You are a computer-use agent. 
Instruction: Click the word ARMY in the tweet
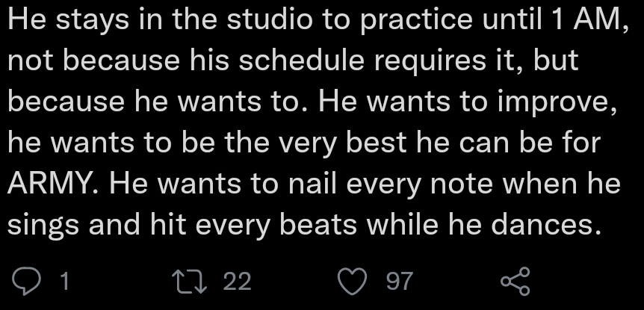pos(52,183)
